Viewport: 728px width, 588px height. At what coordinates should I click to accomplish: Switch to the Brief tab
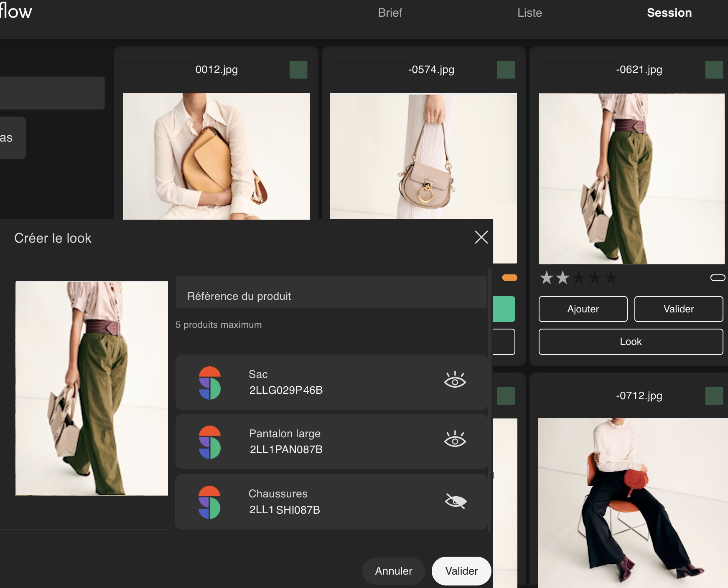click(x=390, y=13)
